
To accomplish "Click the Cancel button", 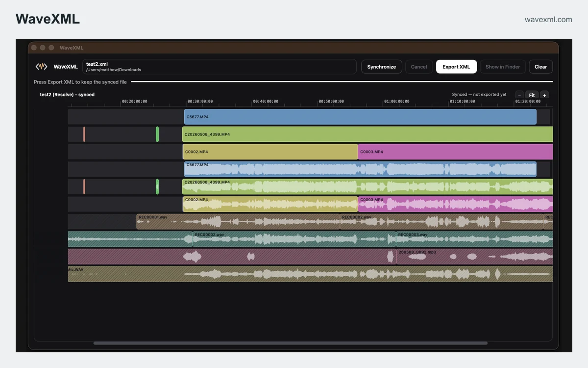I will [419, 67].
